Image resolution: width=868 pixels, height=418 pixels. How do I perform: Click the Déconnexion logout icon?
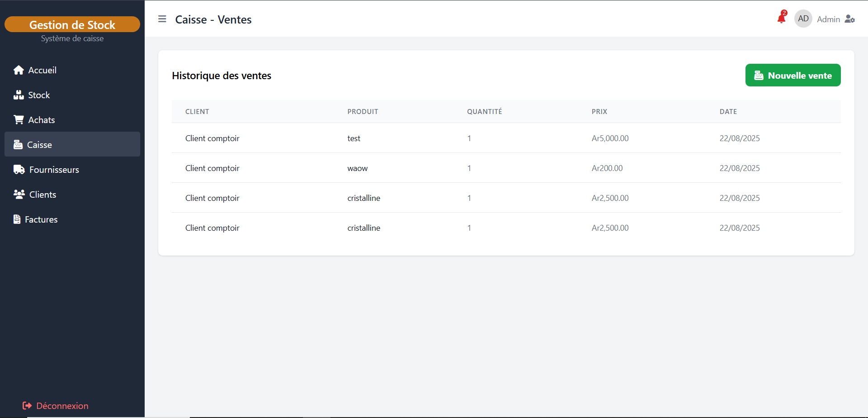click(27, 406)
